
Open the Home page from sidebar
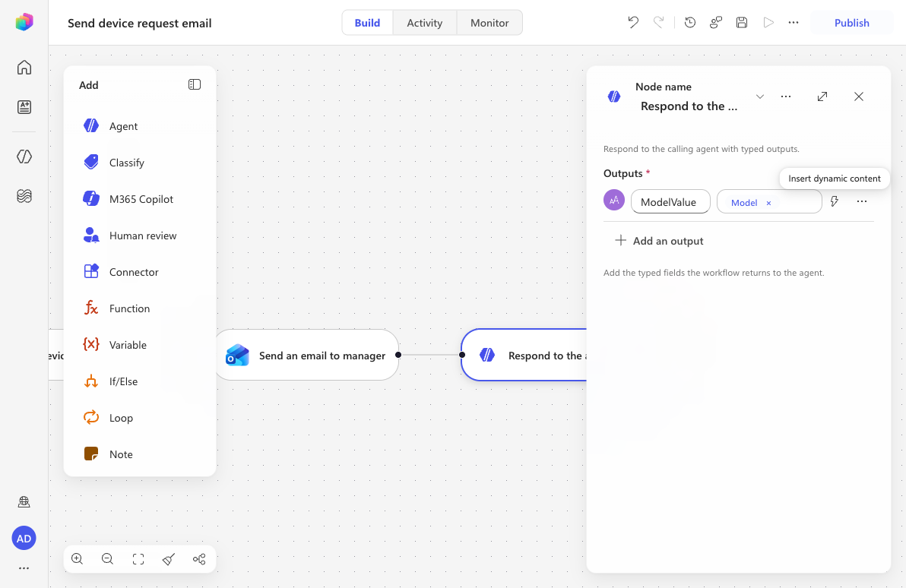pyautogui.click(x=24, y=67)
